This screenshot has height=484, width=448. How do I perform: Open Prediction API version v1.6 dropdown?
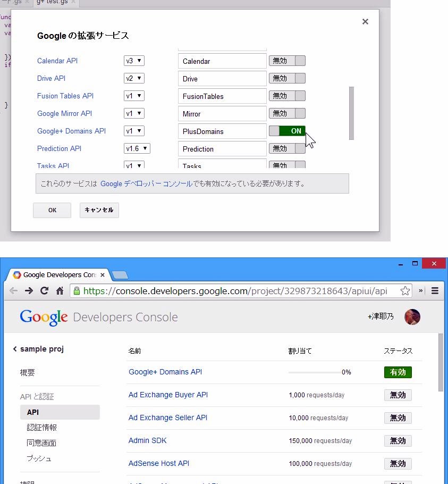[137, 148]
